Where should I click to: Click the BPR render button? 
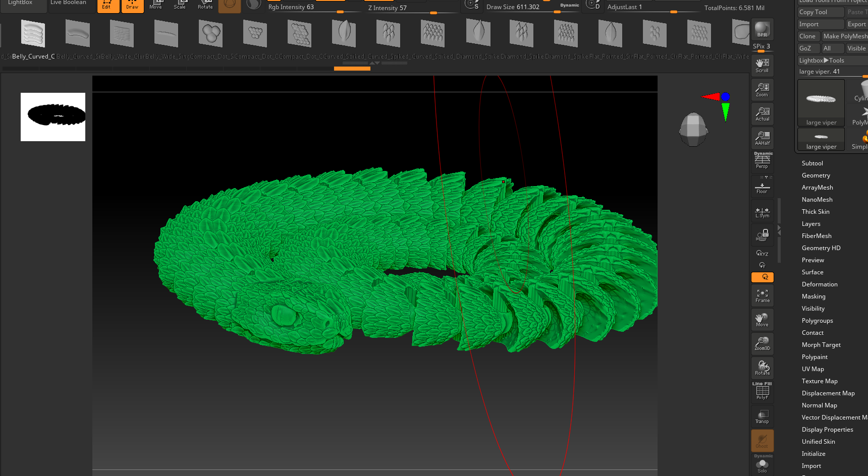[762, 29]
